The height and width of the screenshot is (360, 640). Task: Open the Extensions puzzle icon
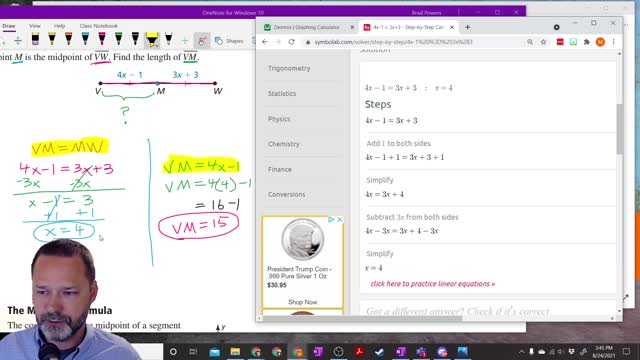587,42
